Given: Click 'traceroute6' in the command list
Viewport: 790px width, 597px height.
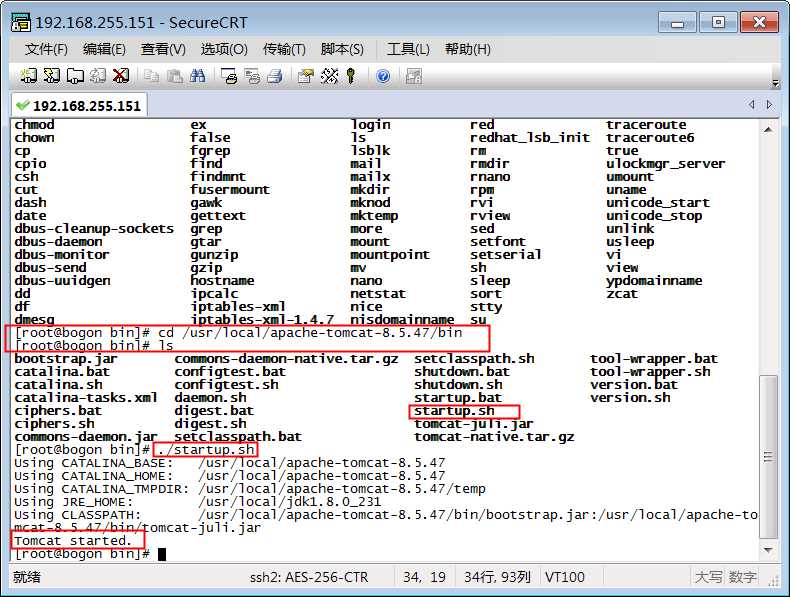Looking at the screenshot, I should [650, 138].
